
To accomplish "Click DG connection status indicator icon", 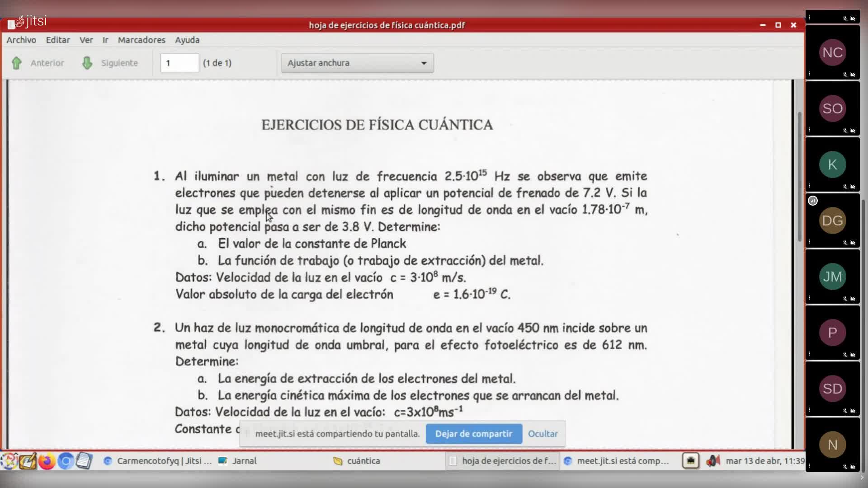I will click(813, 201).
